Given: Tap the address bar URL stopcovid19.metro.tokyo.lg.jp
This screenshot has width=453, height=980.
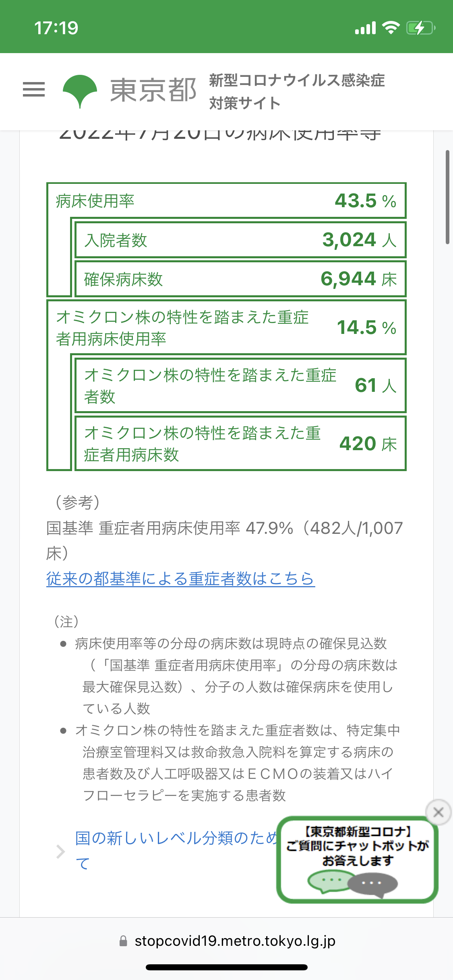Looking at the screenshot, I should tap(235, 941).
